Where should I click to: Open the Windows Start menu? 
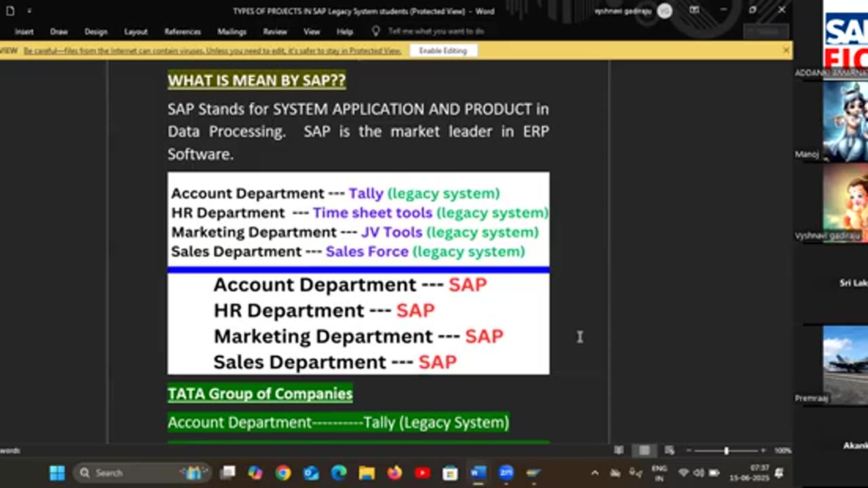(58, 473)
